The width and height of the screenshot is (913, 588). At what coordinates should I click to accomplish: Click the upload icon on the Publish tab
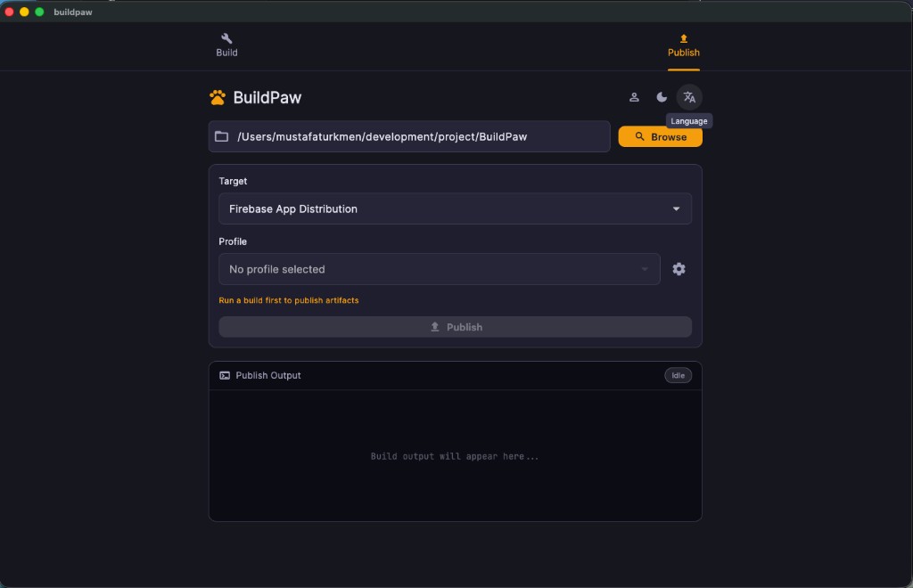click(x=684, y=38)
